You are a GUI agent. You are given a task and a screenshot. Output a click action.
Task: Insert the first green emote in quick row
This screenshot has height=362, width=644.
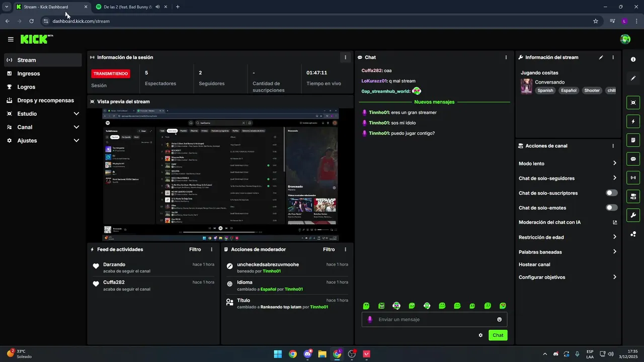pyautogui.click(x=366, y=306)
